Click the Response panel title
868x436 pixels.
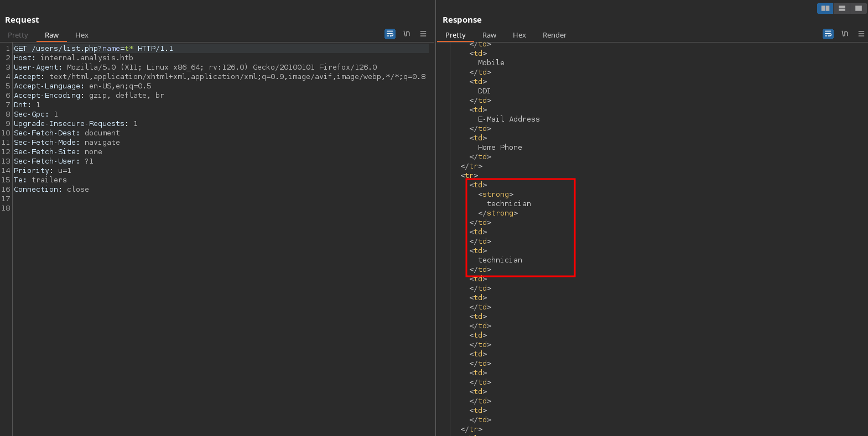click(462, 20)
